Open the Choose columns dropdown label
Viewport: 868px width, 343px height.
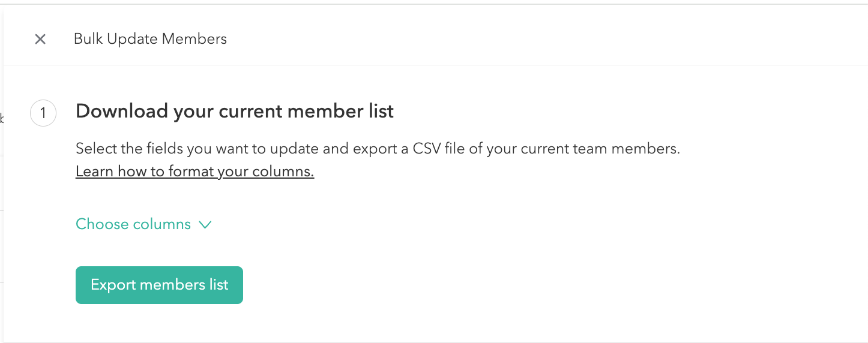coord(133,224)
